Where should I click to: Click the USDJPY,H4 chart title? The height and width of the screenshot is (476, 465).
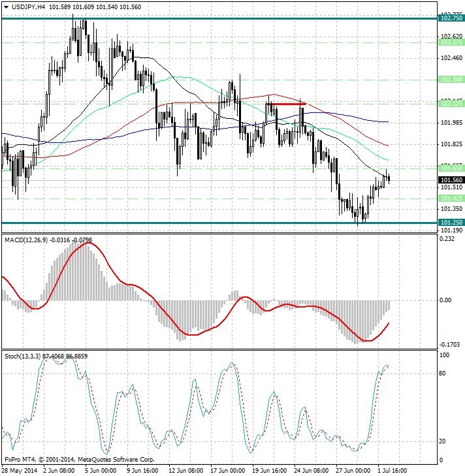pos(29,7)
